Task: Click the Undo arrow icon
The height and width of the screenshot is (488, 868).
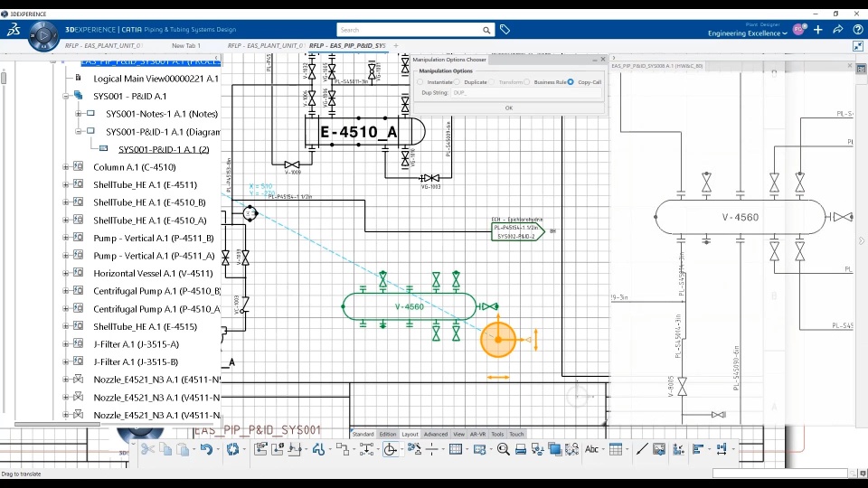Action: (206, 449)
